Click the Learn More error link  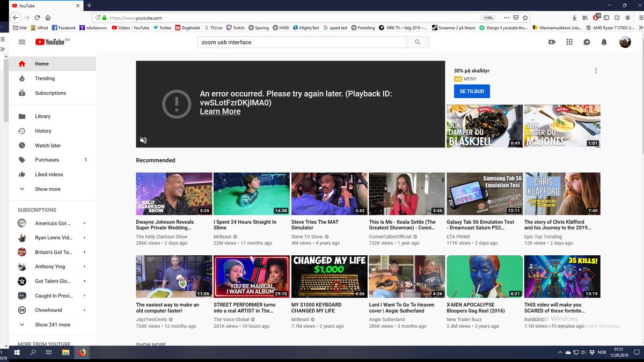pos(220,112)
